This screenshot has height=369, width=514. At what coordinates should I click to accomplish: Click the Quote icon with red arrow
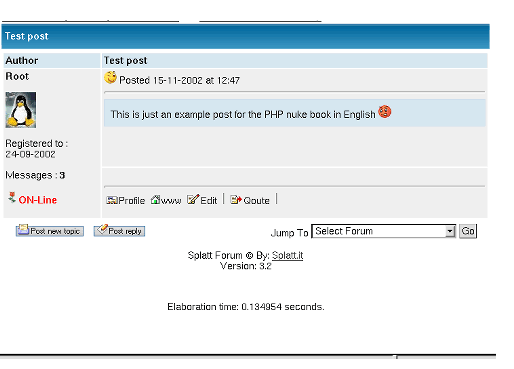(236, 200)
